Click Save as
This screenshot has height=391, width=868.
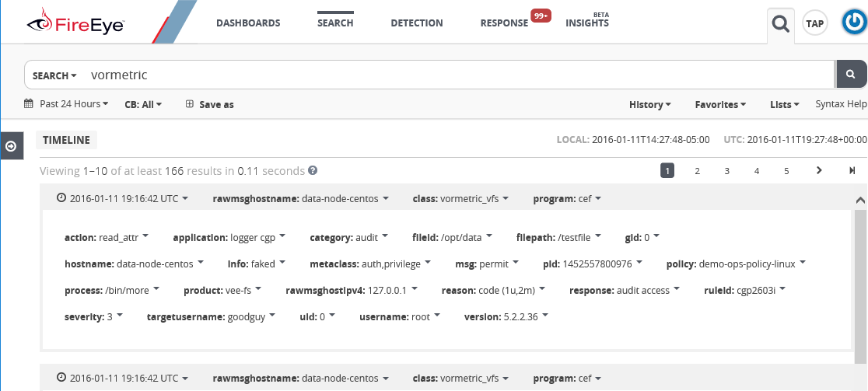pyautogui.click(x=216, y=104)
